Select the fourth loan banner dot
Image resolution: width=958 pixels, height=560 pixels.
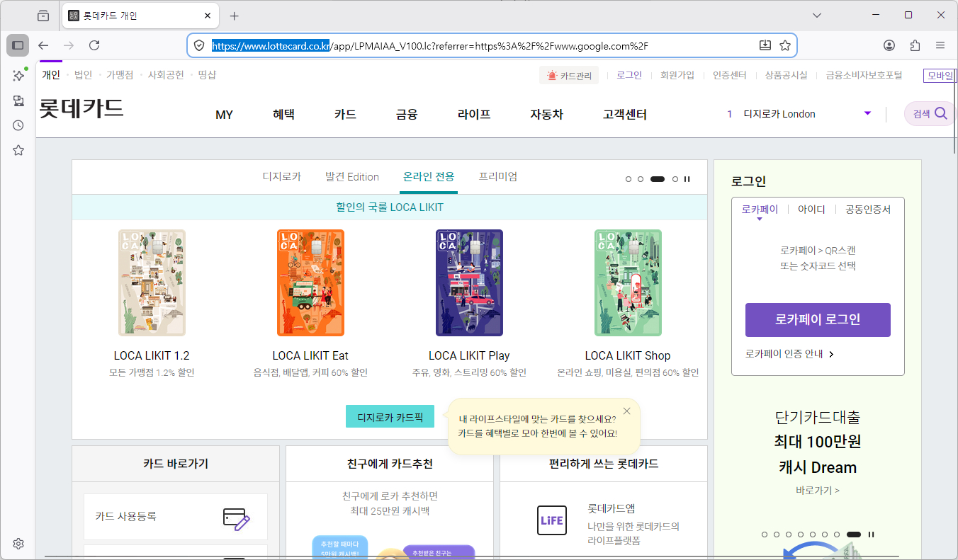(801, 535)
